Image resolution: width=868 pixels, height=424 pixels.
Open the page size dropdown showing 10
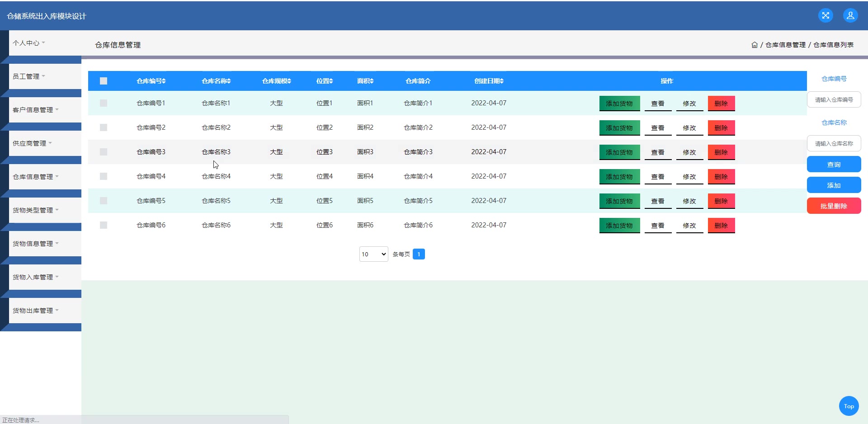point(373,254)
